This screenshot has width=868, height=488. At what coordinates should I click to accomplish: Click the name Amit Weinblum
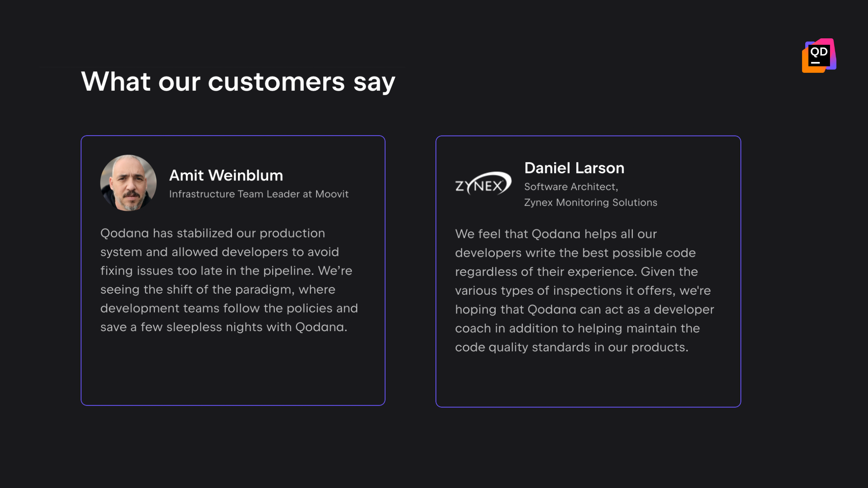226,175
